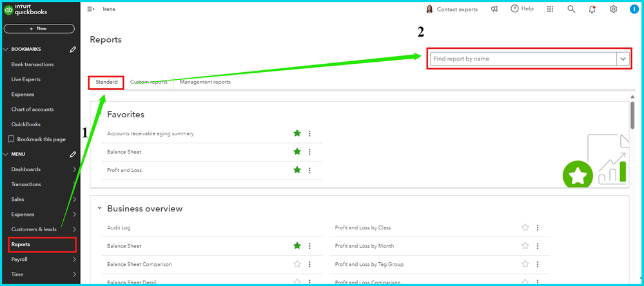Collapse the Bookmarks section chevron
Image resolution: width=644 pixels, height=286 pixels.
tap(5, 49)
